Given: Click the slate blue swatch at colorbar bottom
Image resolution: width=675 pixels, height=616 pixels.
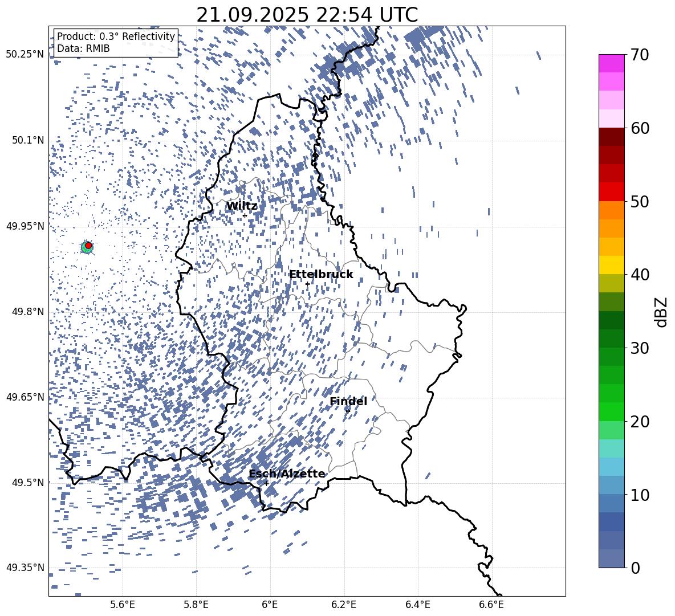Looking at the screenshot, I should coord(612,558).
